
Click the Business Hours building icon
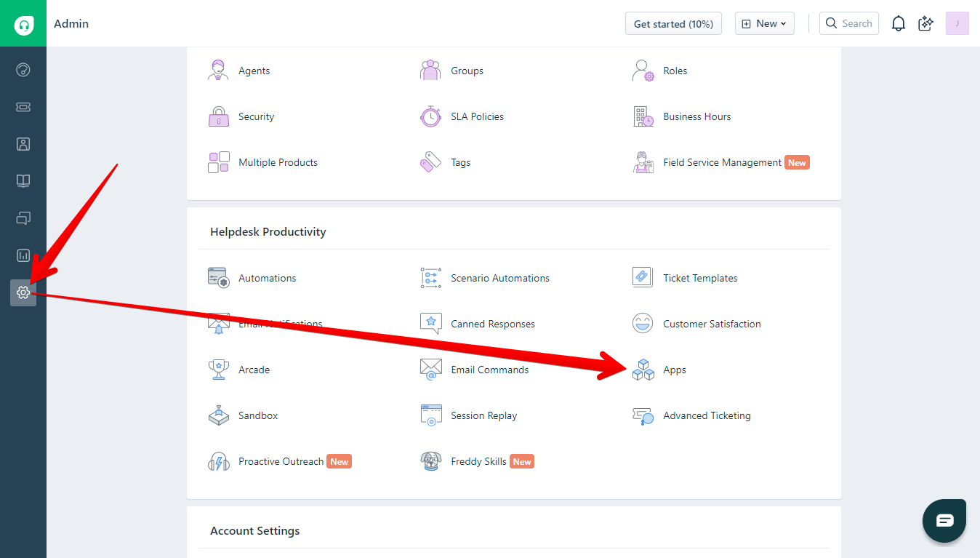point(643,116)
